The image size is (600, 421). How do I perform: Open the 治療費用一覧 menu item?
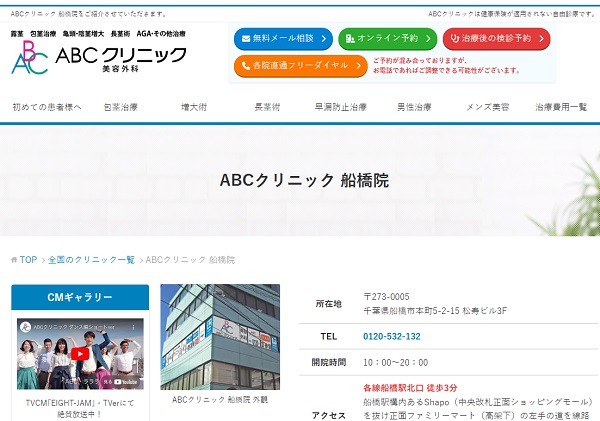561,107
